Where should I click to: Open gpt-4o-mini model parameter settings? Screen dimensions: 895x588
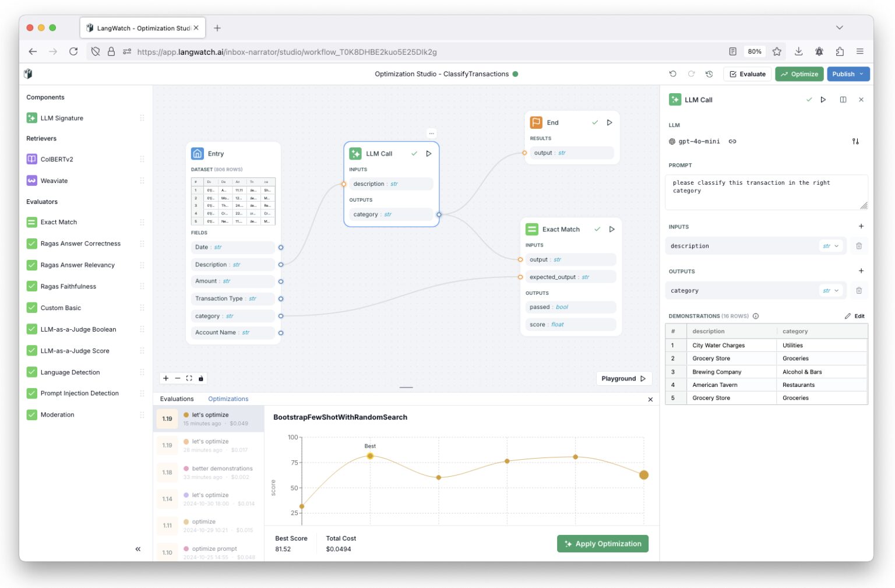[855, 141]
